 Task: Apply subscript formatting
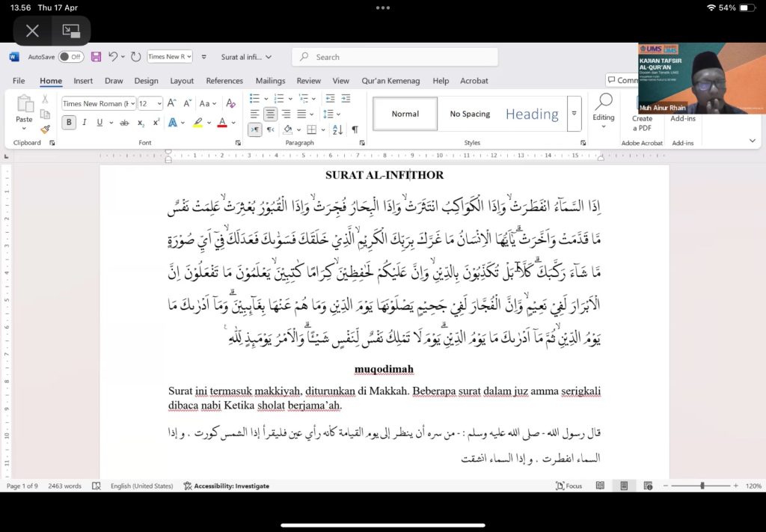[x=140, y=123]
